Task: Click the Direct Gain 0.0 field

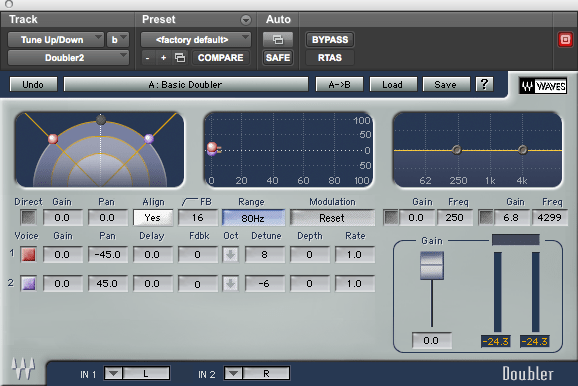Action: [x=63, y=218]
